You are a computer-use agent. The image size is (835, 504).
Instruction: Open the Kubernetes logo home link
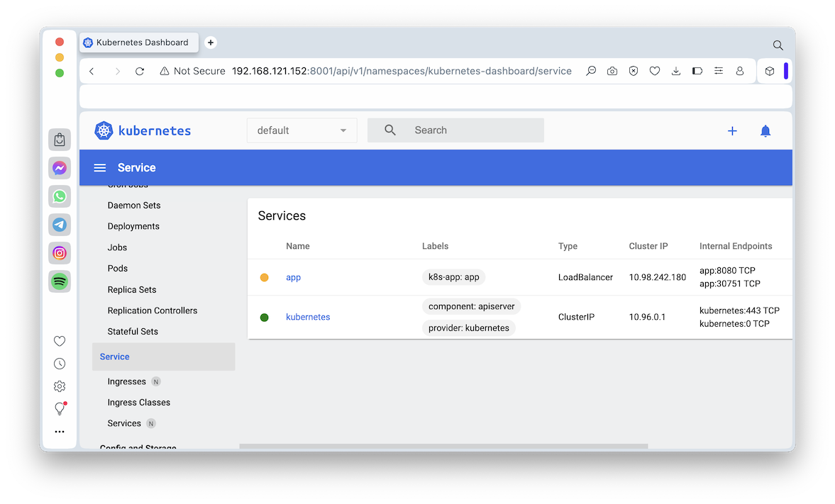(143, 130)
